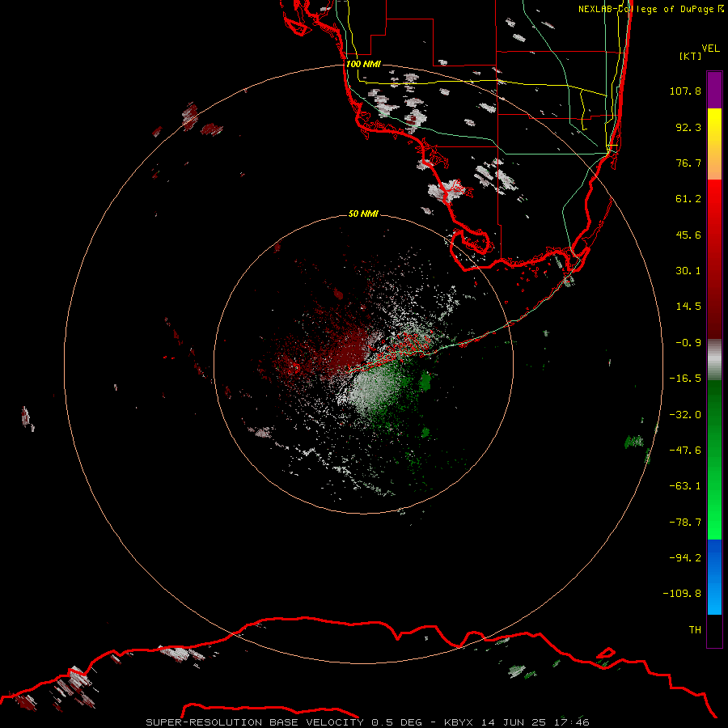The image size is (728, 728).
Task: Click the 100 NMI range ring label
Action: (363, 64)
